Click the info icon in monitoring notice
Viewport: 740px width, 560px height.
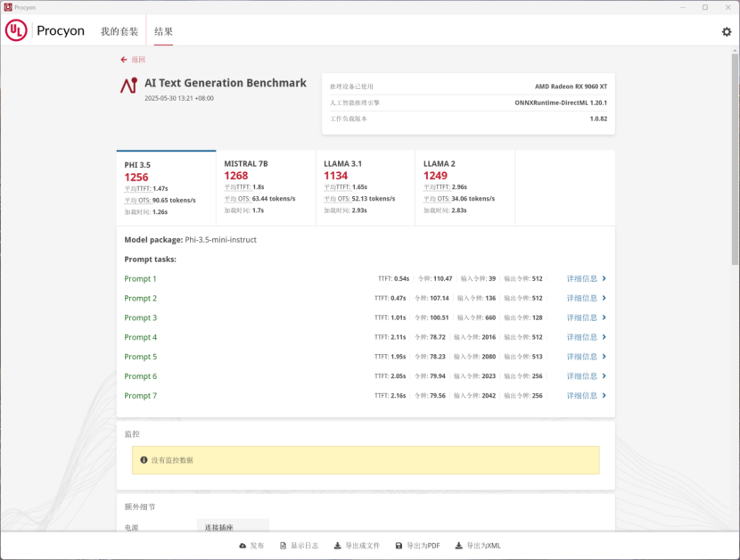click(x=144, y=460)
